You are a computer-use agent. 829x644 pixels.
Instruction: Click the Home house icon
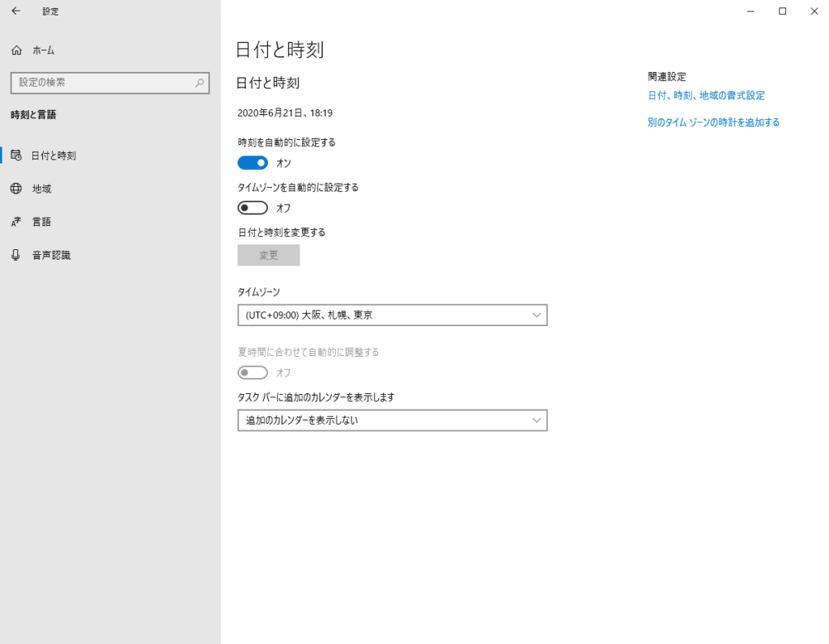tap(16, 50)
